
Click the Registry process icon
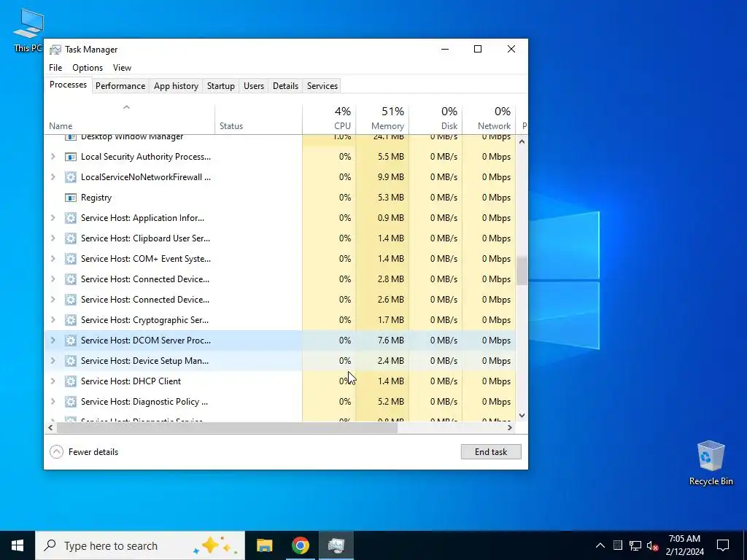[x=71, y=198]
